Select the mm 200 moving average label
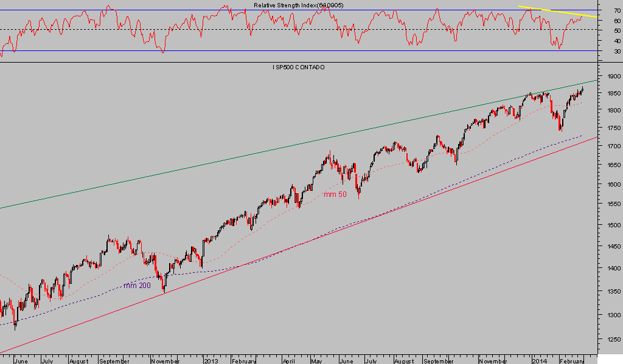Screen dimensions: 623x364 (137, 285)
